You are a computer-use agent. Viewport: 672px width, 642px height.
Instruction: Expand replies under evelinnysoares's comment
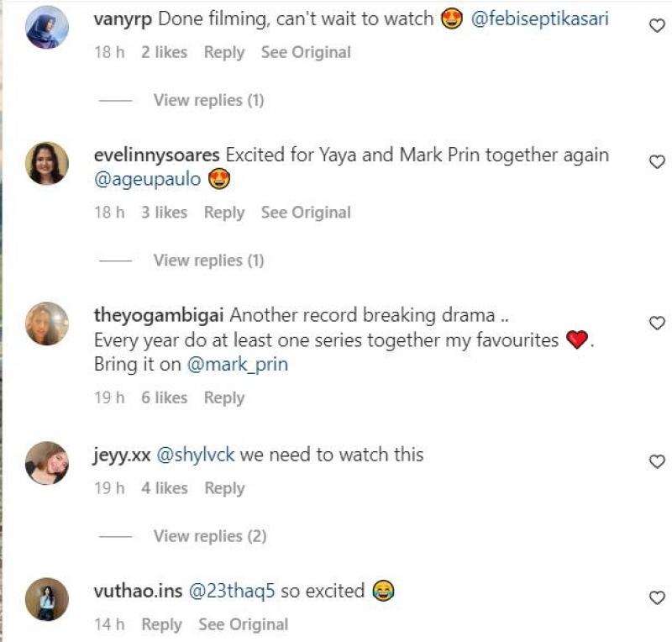[208, 260]
